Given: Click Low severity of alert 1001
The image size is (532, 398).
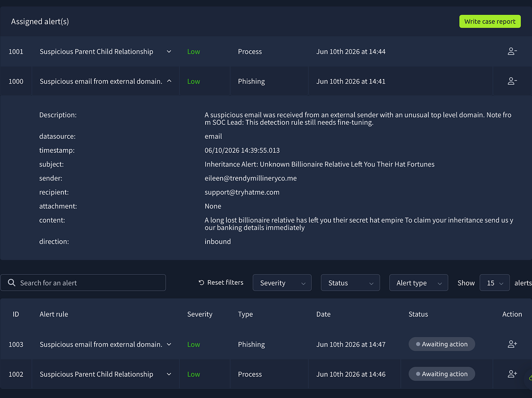Looking at the screenshot, I should (193, 51).
